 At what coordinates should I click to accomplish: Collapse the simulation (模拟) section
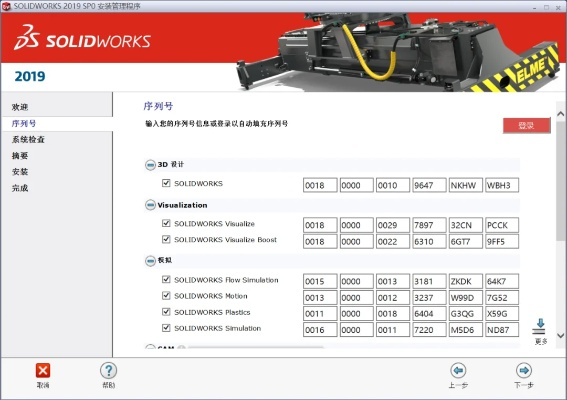[150, 260]
